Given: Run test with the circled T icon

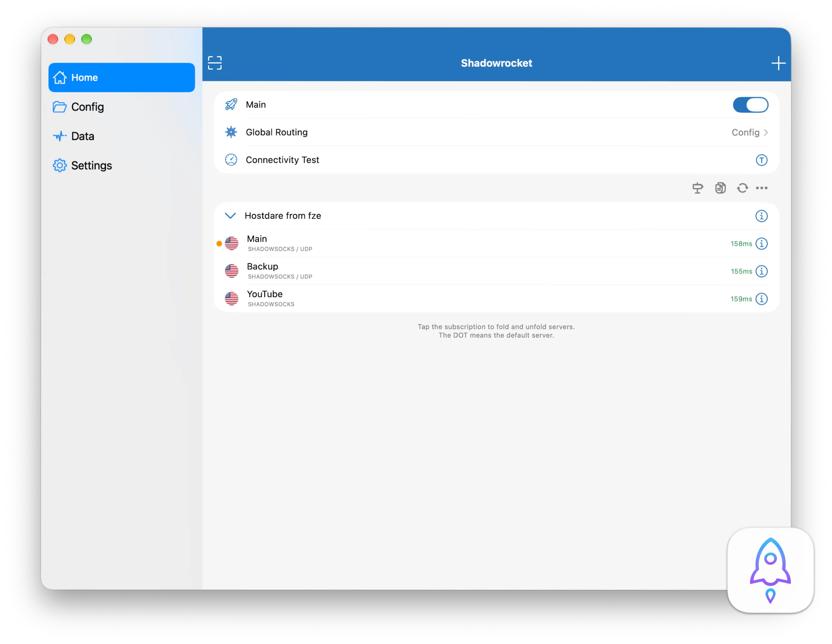Looking at the screenshot, I should [761, 160].
